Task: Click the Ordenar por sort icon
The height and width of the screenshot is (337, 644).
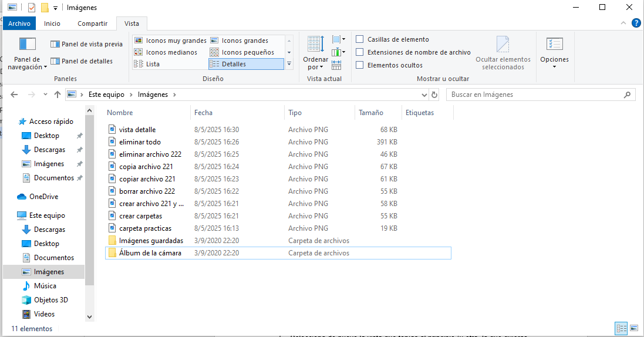Action: click(x=315, y=45)
